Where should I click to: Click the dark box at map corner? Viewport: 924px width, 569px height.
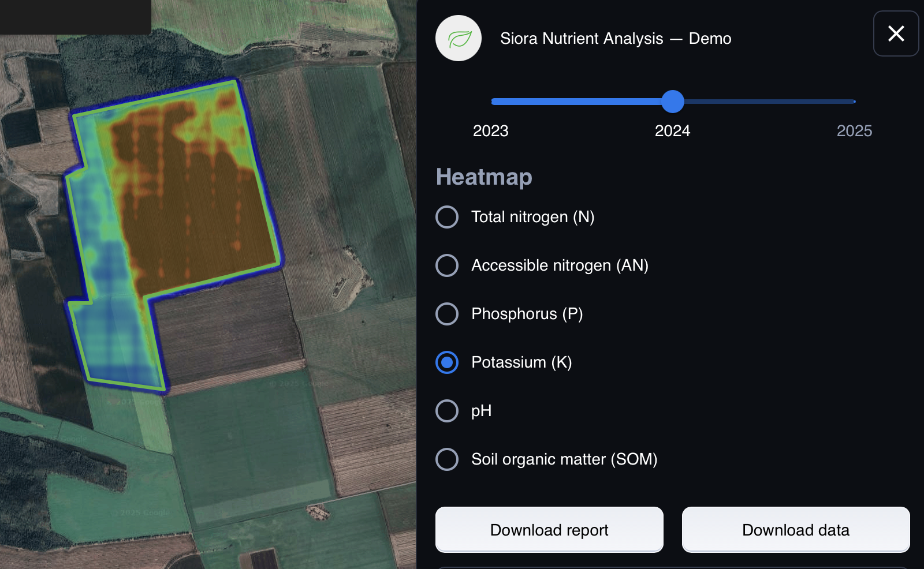(75, 16)
